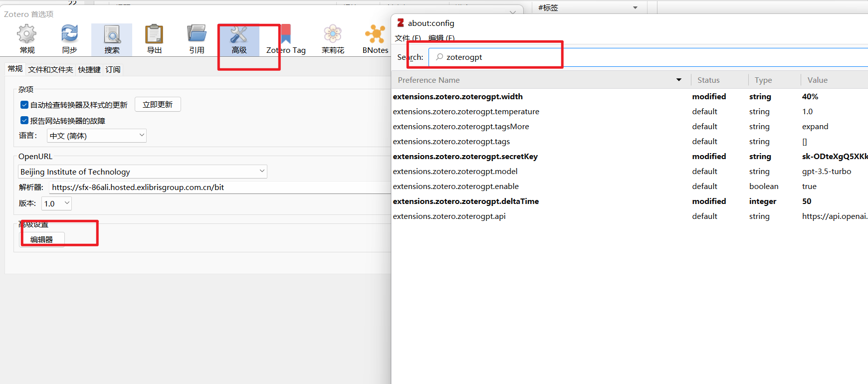
Task: Switch to the 快捷键 tab
Action: point(89,69)
